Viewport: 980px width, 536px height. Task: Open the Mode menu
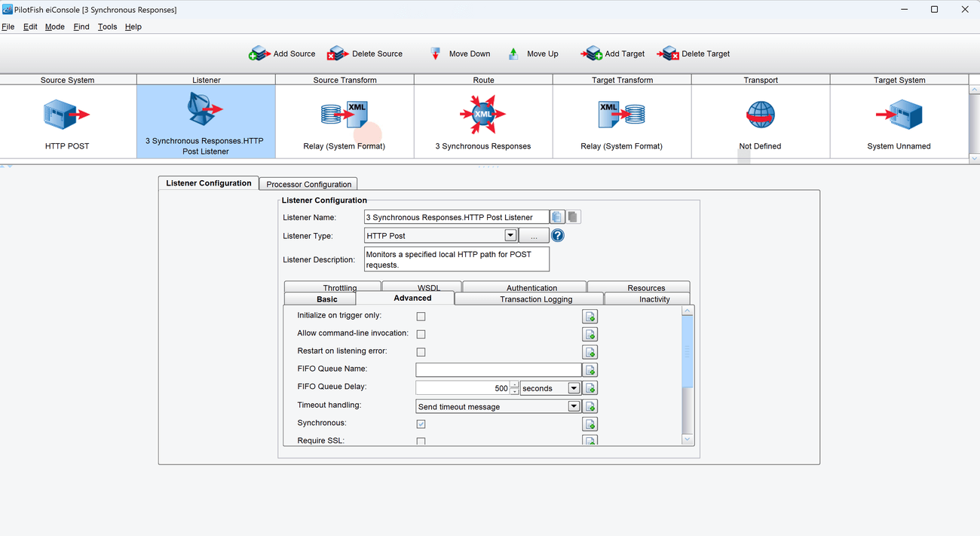(55, 26)
